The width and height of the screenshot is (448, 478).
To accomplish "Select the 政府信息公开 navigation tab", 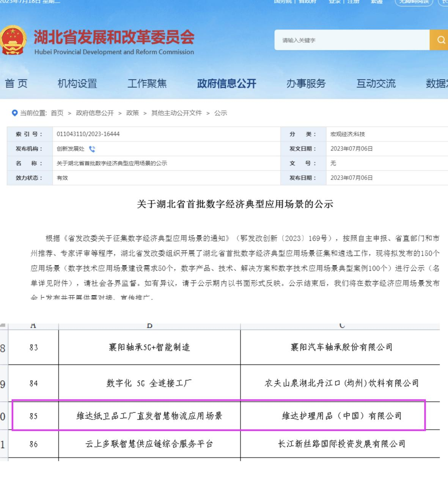I will (226, 84).
